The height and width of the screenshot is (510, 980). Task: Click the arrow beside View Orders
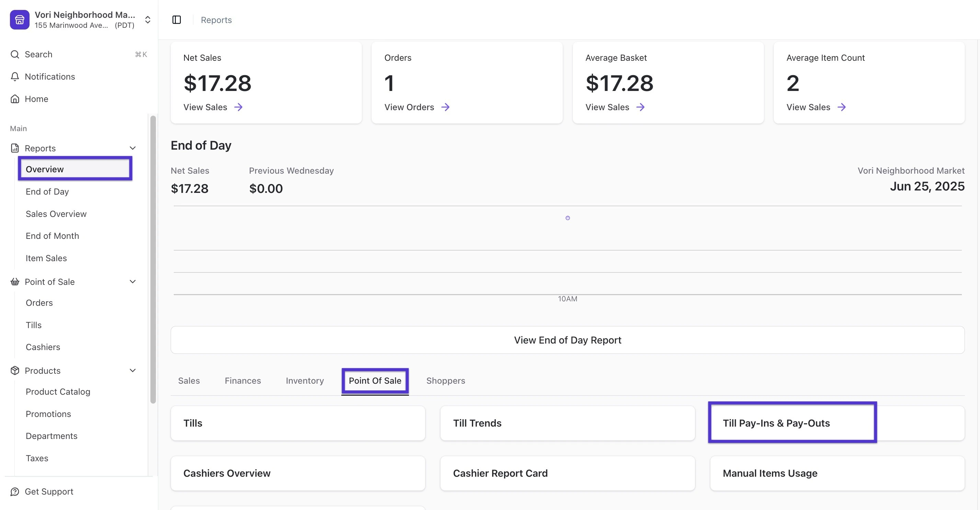tap(445, 107)
